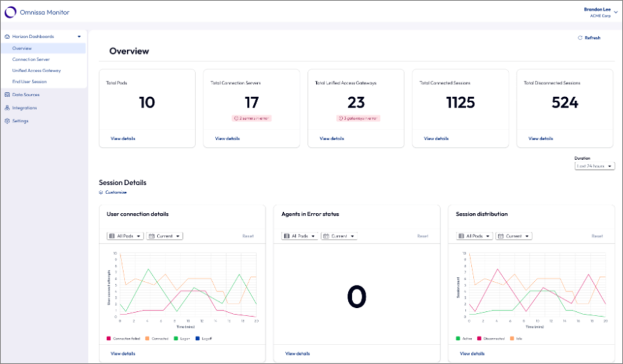Click the Integrations sidebar icon

[7, 108]
